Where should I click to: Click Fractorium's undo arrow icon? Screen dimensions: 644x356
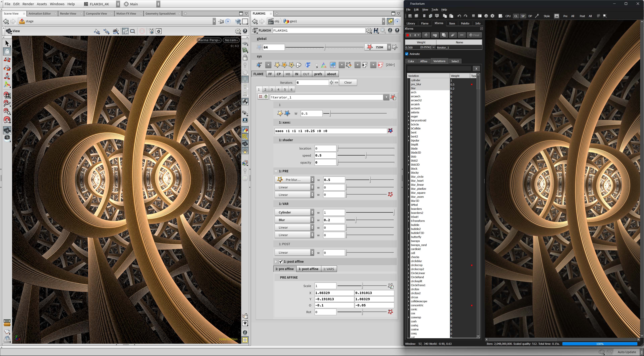click(459, 16)
